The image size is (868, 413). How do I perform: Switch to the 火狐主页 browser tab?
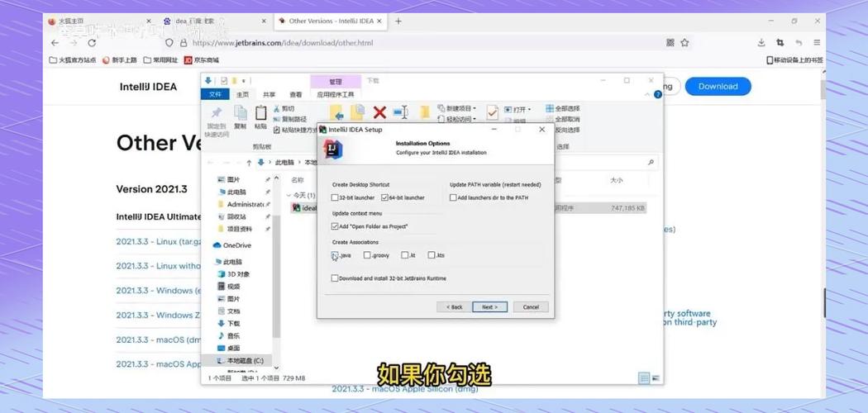click(x=100, y=21)
